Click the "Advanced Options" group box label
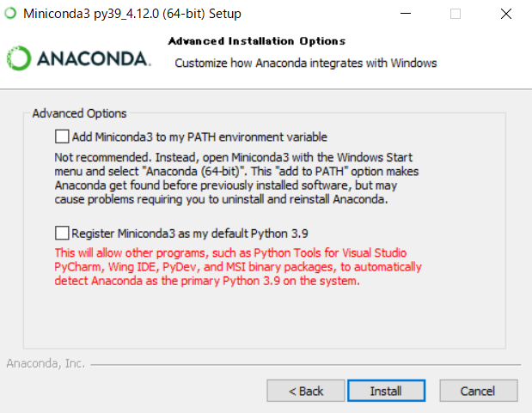The width and height of the screenshot is (532, 413). point(79,113)
